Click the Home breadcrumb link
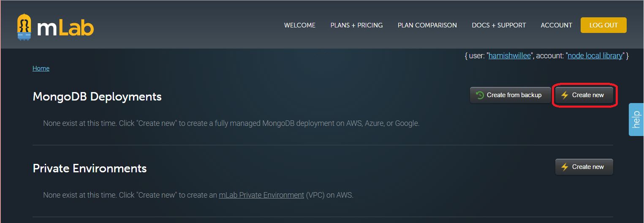This screenshot has width=644, height=223. pyautogui.click(x=41, y=68)
